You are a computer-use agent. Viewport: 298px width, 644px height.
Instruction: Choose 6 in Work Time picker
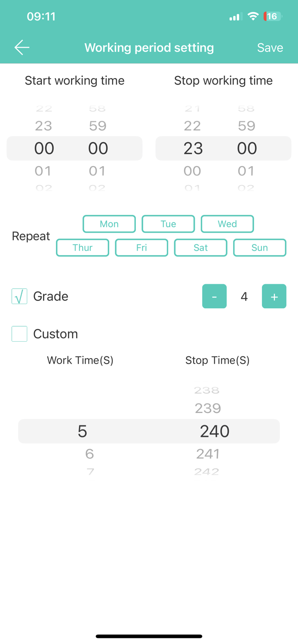point(89,453)
